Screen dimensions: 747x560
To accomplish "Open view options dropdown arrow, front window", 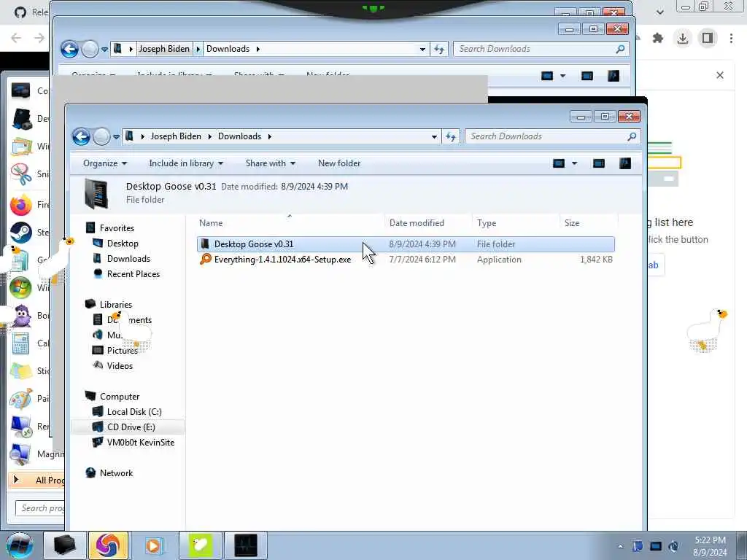I will click(575, 163).
